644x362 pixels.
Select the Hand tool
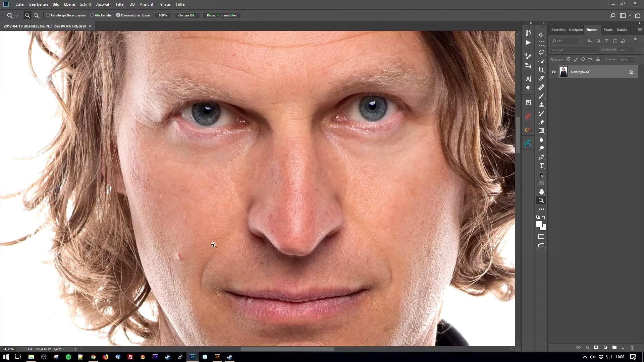(541, 192)
